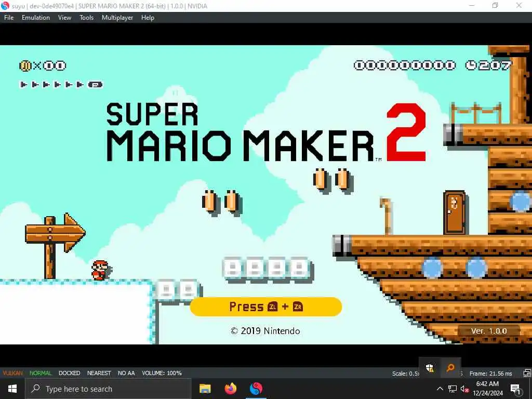The width and height of the screenshot is (532, 399).
Task: Open Windows Security from tray overflow
Action: [430, 368]
